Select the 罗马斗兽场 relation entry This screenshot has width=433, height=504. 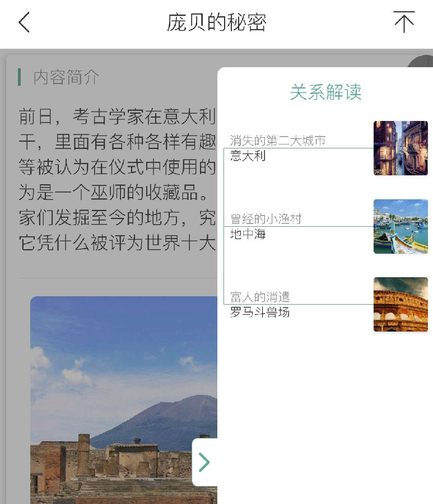coord(260,312)
